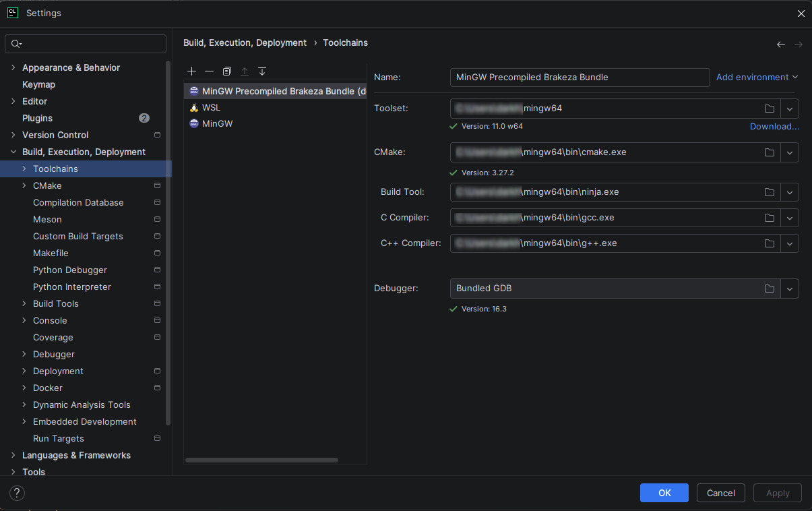Browse for the Toolset folder
812x511 pixels.
[769, 108]
